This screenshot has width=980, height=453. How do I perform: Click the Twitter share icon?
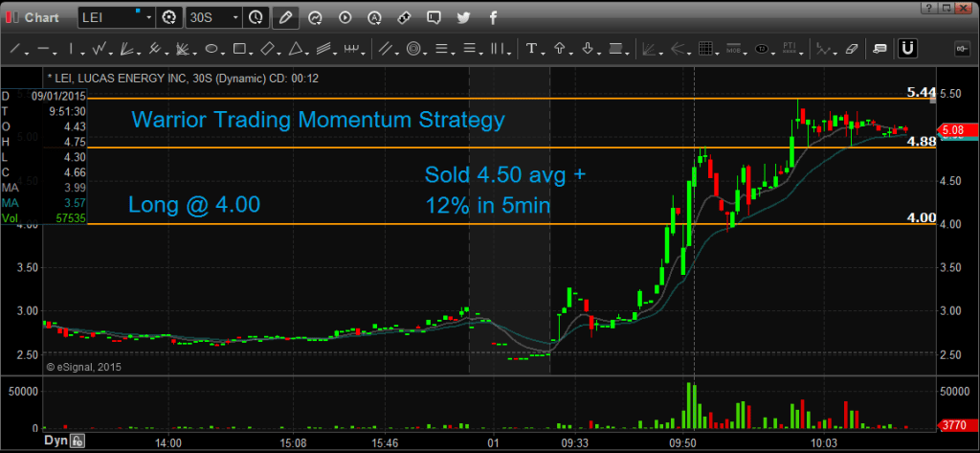(463, 17)
